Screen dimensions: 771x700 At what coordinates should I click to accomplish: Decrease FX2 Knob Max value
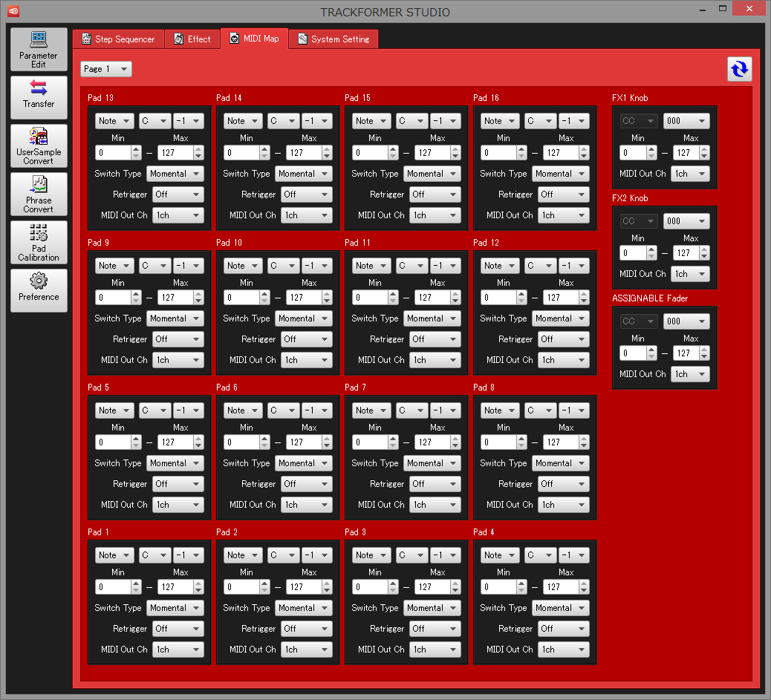(x=705, y=257)
